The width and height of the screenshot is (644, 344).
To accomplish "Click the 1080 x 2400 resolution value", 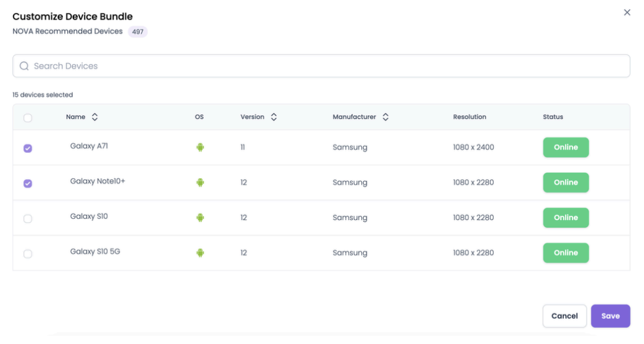I will pos(473,147).
